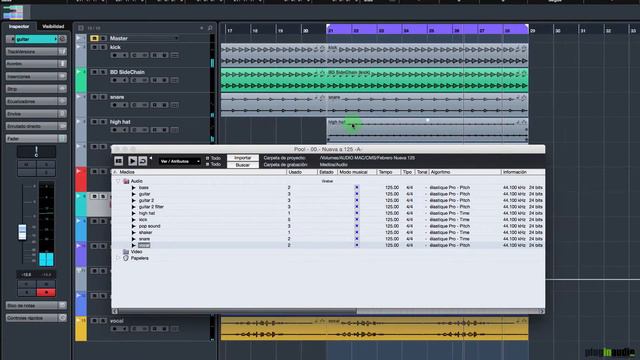
Task: Toggle musical mode for high hat file
Action: pyautogui.click(x=356, y=213)
